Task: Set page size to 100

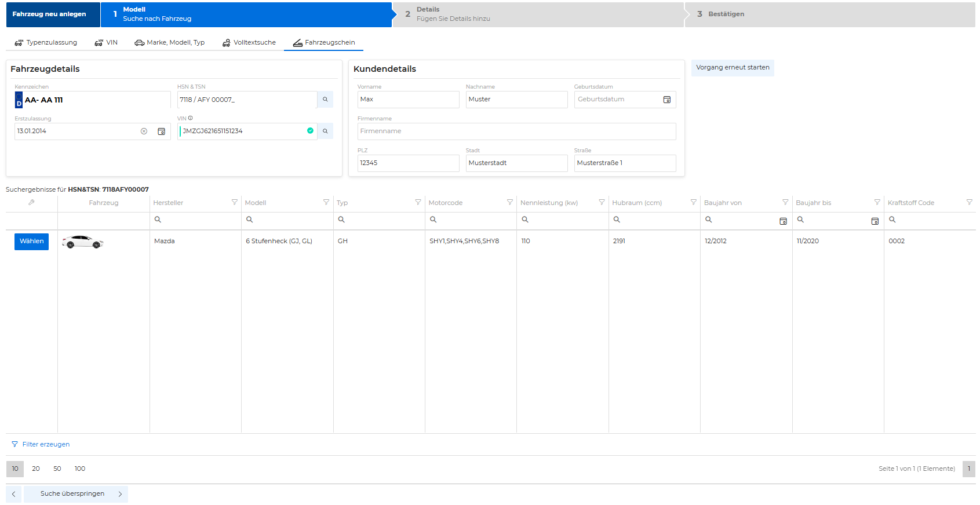Action: [80, 469]
